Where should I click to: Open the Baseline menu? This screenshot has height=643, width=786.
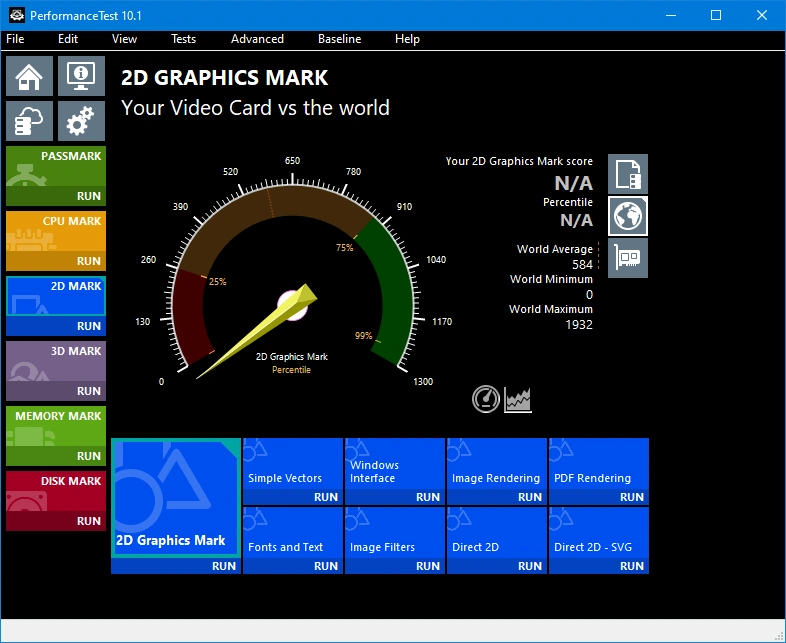click(339, 39)
